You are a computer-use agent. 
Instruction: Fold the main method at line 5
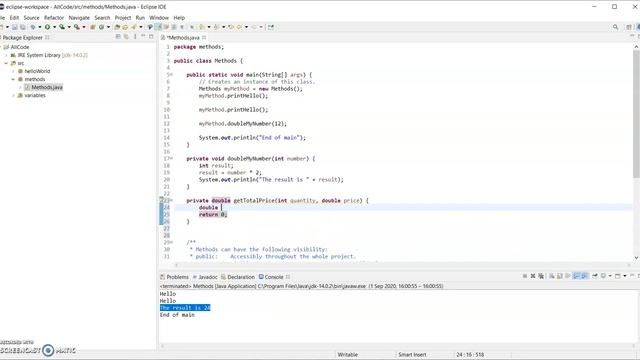(171, 75)
